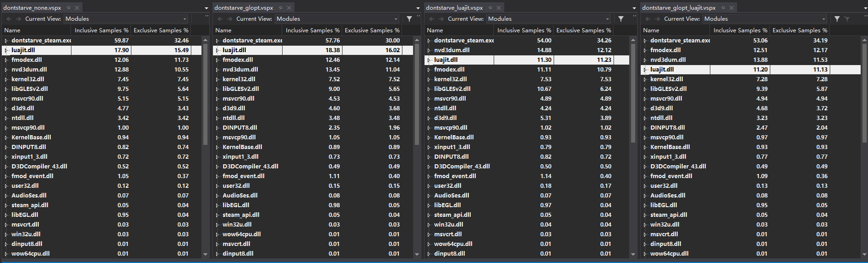Expand dontstarve_steam.exe in dontstarve_glopt_luajit report
This screenshot has height=263, width=868.
click(645, 41)
